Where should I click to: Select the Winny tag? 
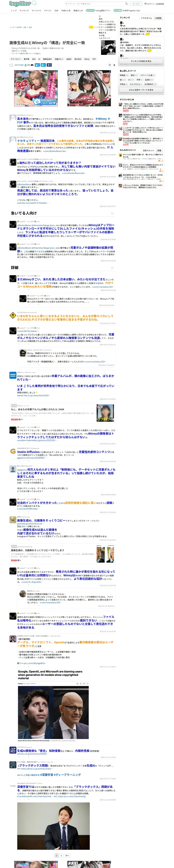coord(87,59)
